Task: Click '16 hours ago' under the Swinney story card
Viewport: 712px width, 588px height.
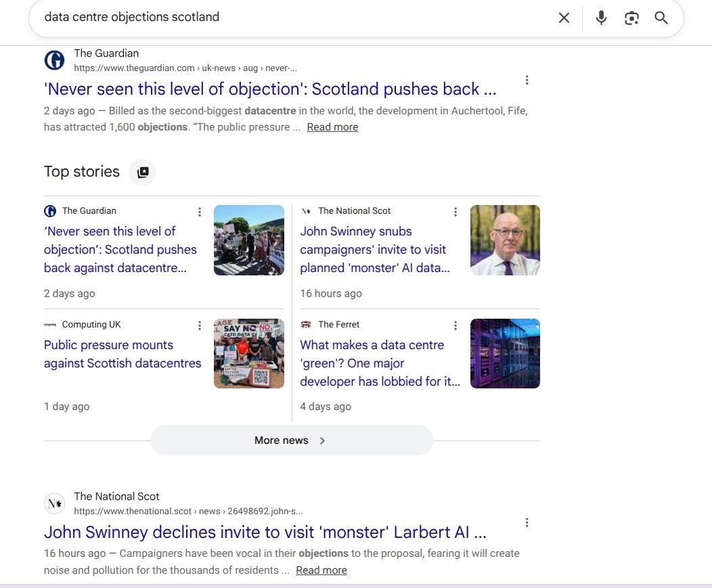Action: pyautogui.click(x=331, y=294)
